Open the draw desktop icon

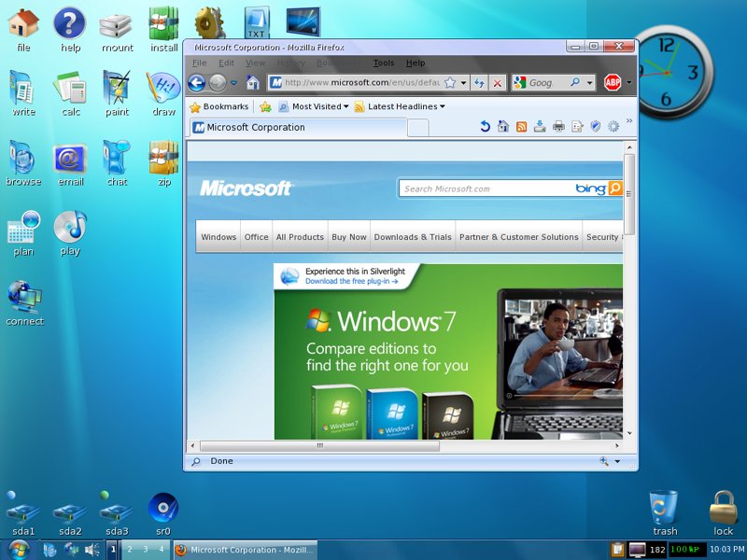click(163, 94)
